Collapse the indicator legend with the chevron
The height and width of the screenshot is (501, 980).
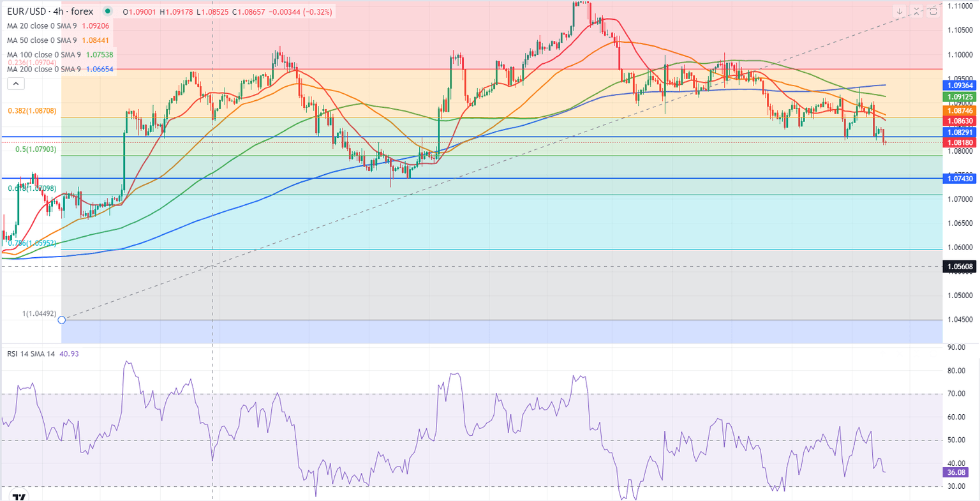point(15,84)
